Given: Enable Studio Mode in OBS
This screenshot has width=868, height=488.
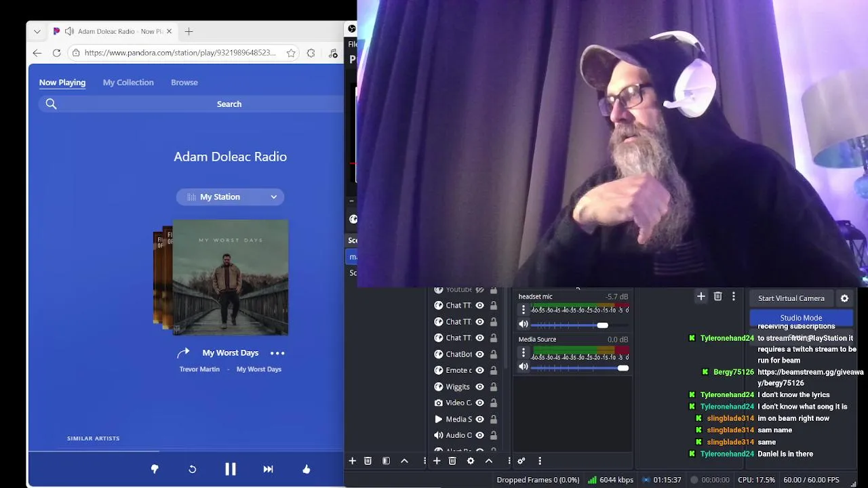Looking at the screenshot, I should [x=801, y=318].
